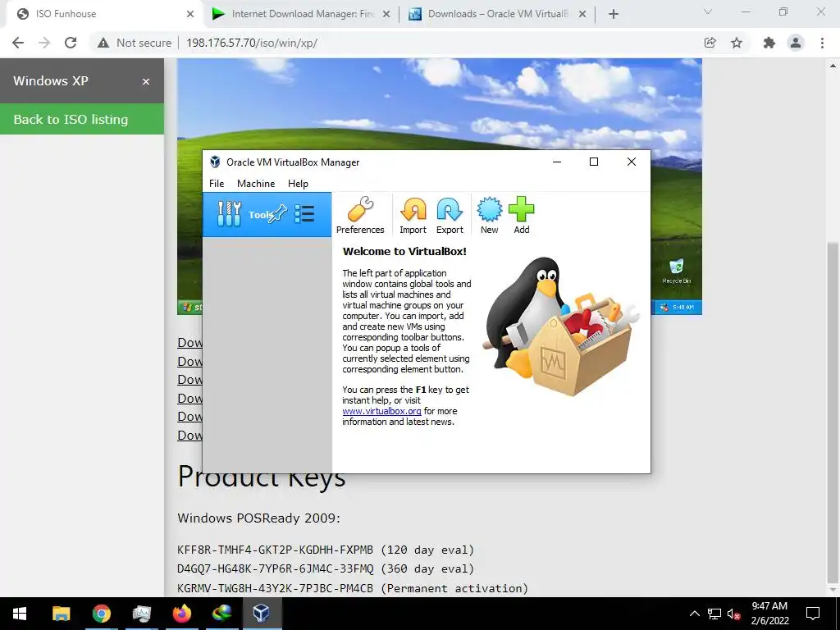Viewport: 840px width, 630px height.
Task: Click the page scrollbar down arrow
Action: point(833,590)
